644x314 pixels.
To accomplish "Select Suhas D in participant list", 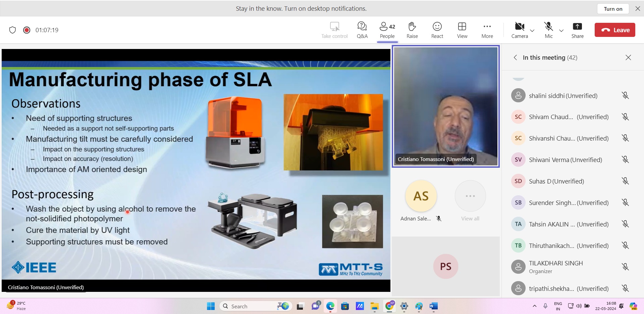I will pos(556,181).
